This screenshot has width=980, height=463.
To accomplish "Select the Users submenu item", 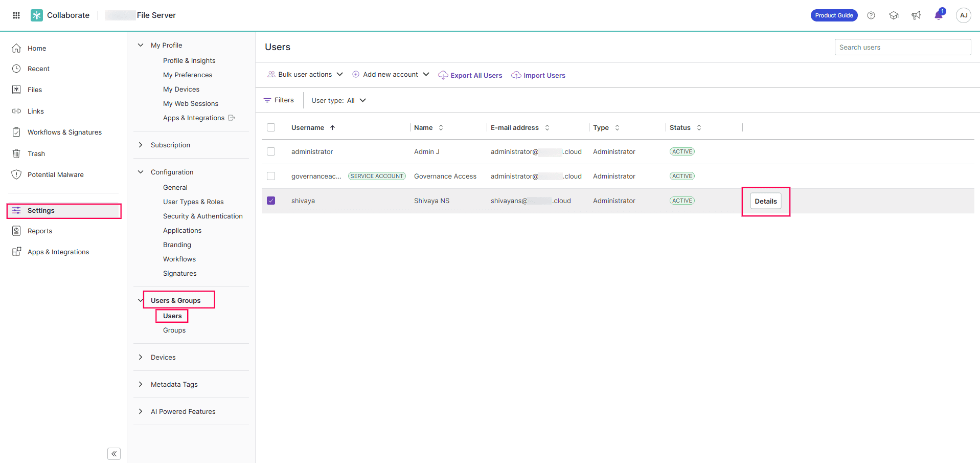I will 172,316.
